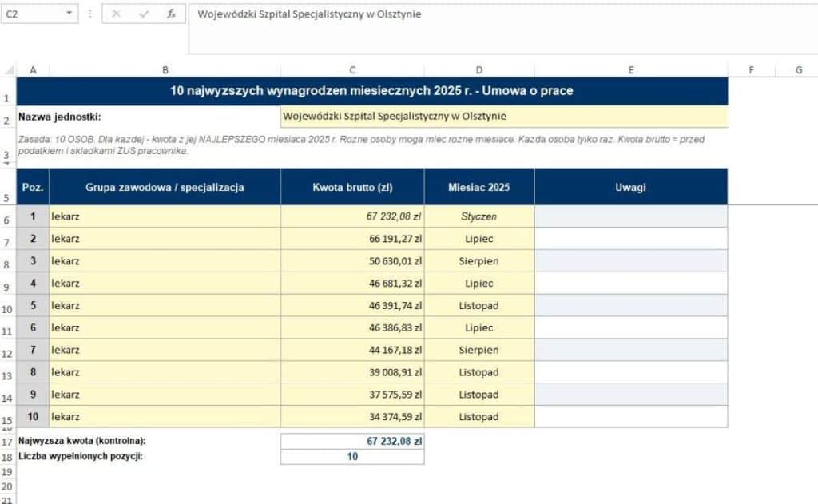Select column G header
Image resolution: width=818 pixels, height=504 pixels.
pyautogui.click(x=798, y=70)
